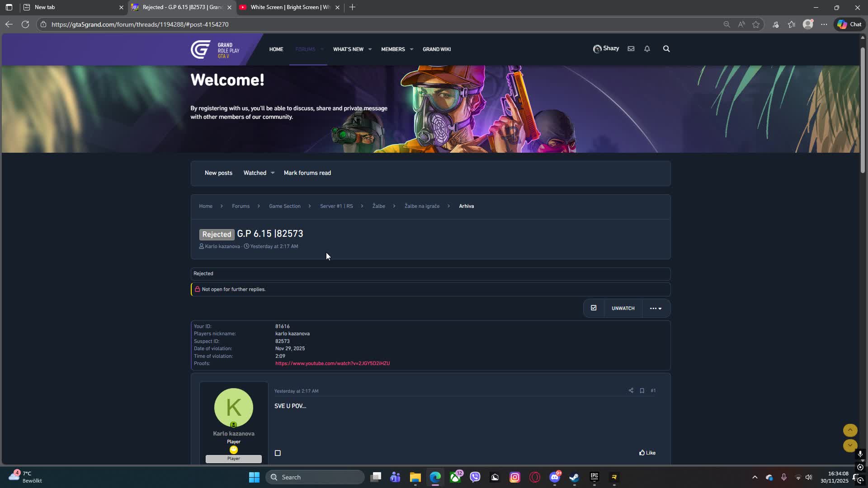
Task: Click the UNWATCH button
Action: [x=623, y=308]
